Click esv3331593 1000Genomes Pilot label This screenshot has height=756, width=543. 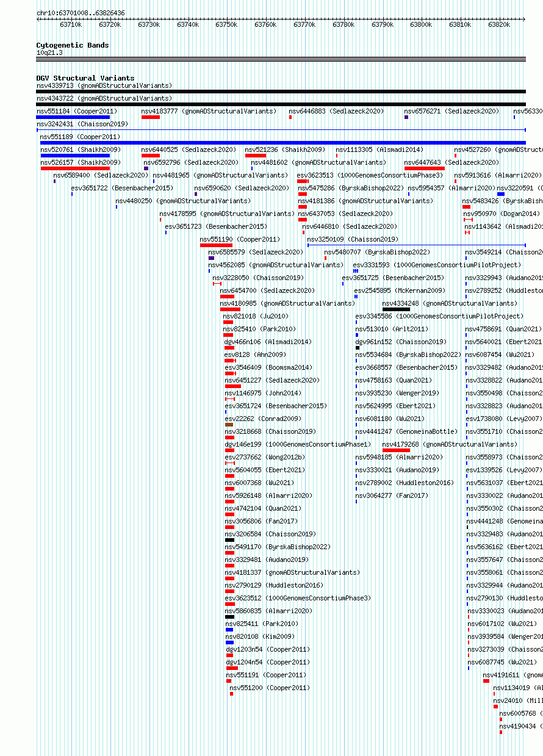click(437, 265)
